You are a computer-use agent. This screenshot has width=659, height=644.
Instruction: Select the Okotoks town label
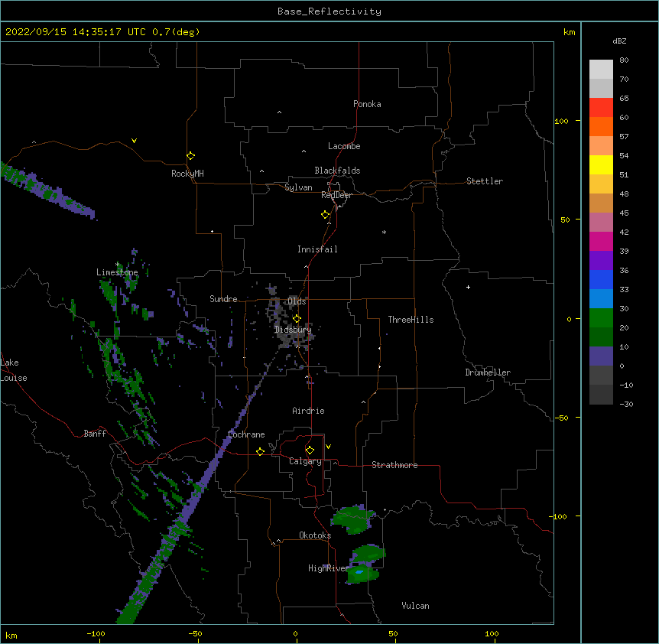[315, 535]
